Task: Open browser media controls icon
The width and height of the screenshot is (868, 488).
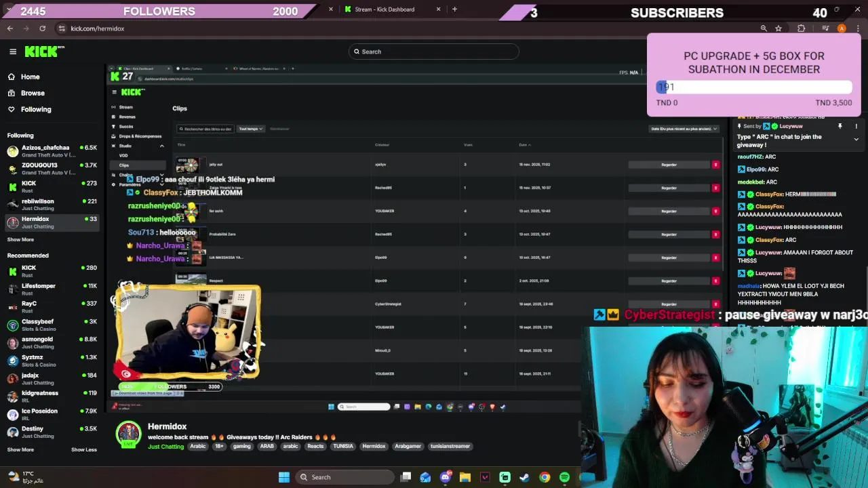Action: click(825, 28)
